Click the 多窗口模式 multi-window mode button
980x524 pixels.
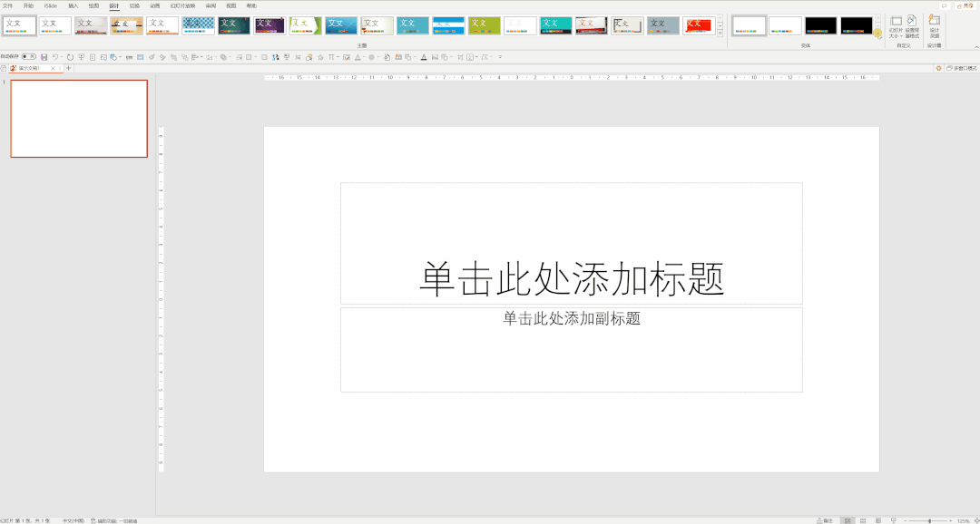click(x=961, y=68)
